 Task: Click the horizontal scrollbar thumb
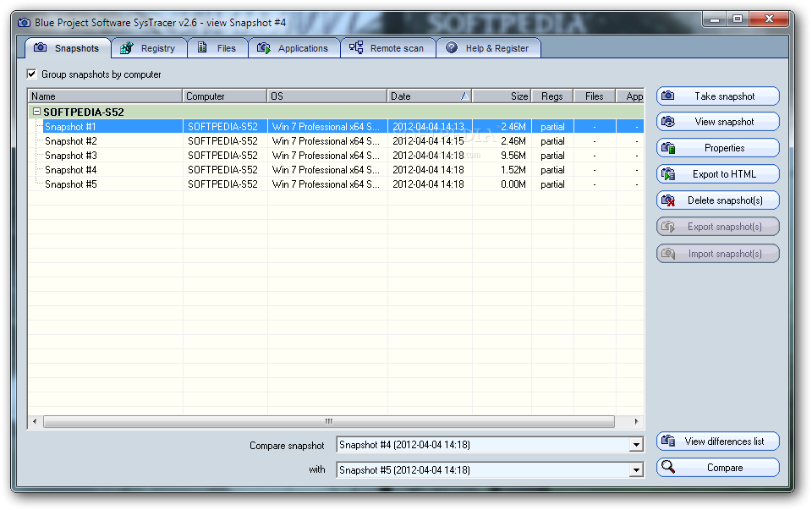click(x=329, y=421)
